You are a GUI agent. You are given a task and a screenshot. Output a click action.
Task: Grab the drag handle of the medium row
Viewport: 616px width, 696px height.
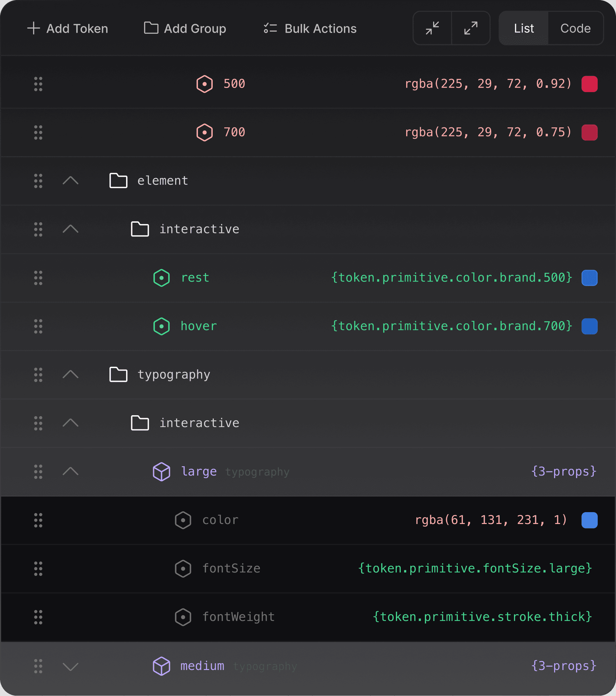pyautogui.click(x=38, y=666)
